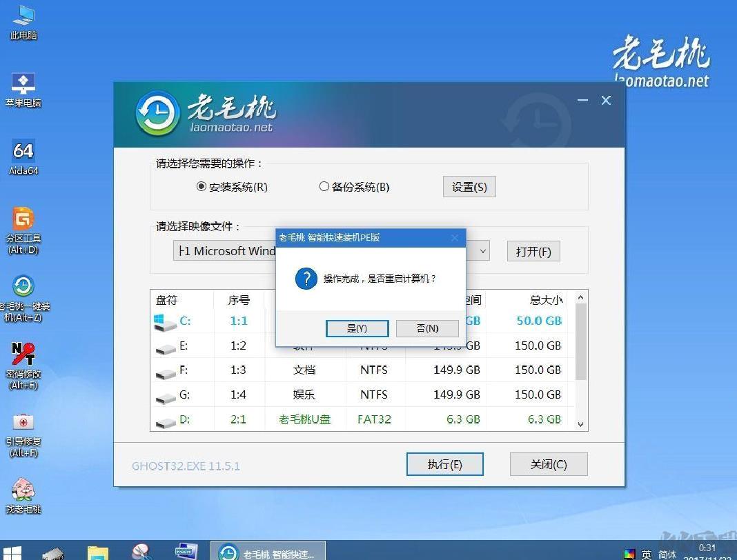This screenshot has width=737, height=560.
Task: Decline restart with 否(N)
Action: (x=427, y=328)
